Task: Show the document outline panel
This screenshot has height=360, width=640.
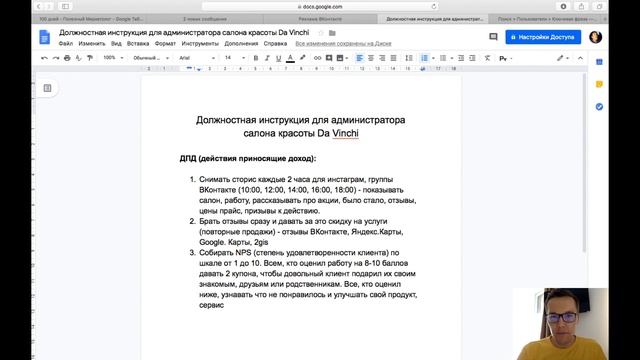Action: (47, 88)
